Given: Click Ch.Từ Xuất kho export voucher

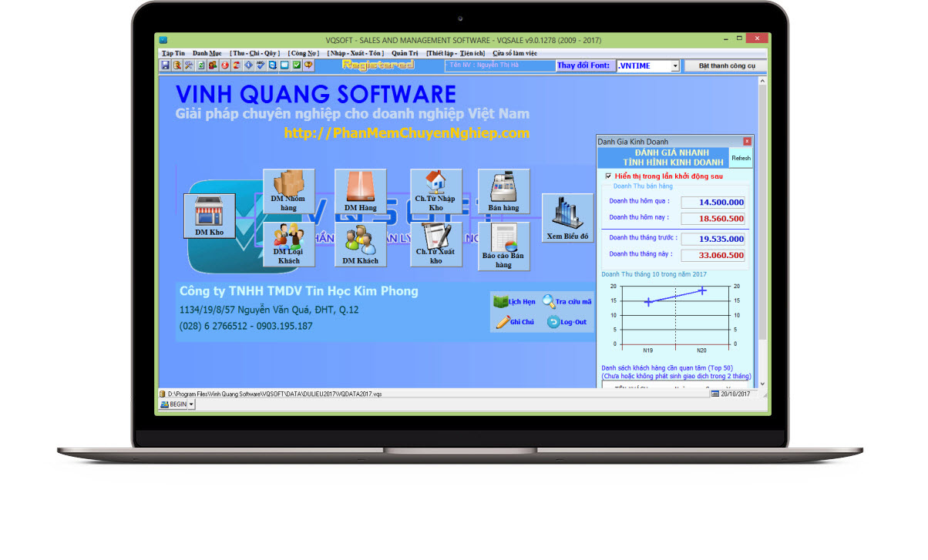Looking at the screenshot, I should [x=435, y=244].
